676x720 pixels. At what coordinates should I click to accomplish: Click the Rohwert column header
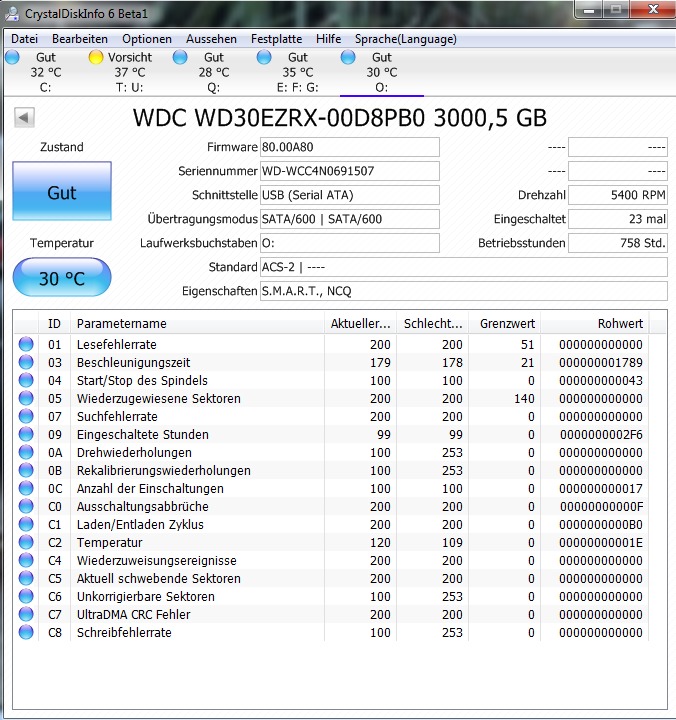(x=595, y=323)
